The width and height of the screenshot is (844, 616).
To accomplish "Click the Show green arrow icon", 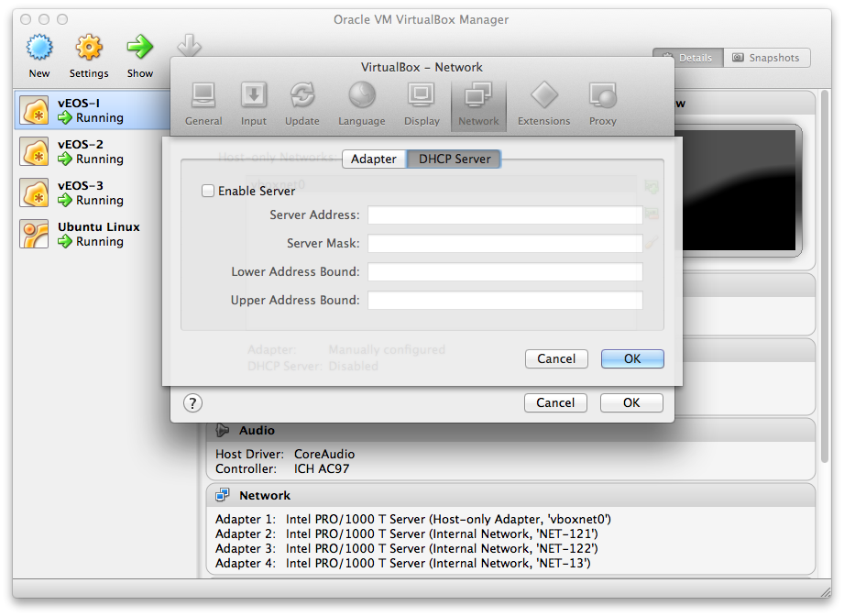I will 140,47.
